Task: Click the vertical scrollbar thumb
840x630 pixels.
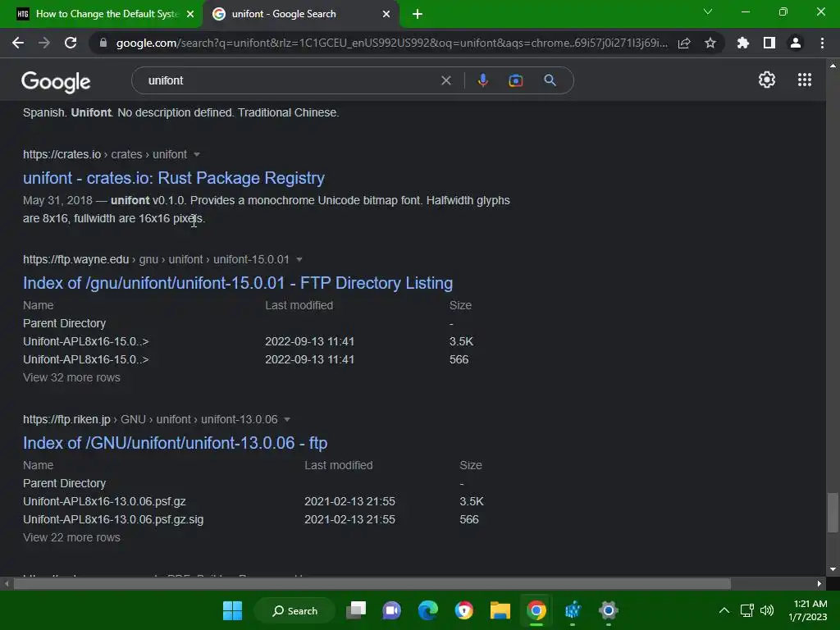Action: pyautogui.click(x=833, y=513)
